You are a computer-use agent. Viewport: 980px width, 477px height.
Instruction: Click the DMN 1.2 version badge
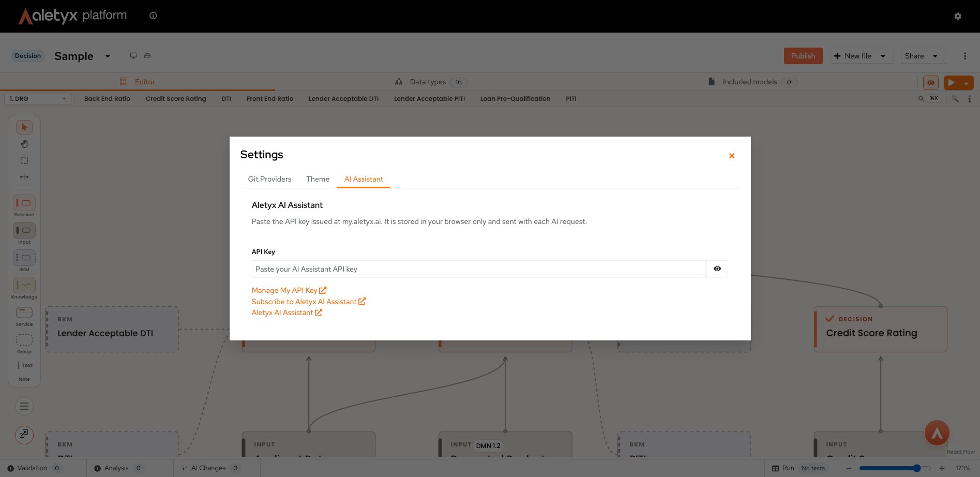click(488, 445)
